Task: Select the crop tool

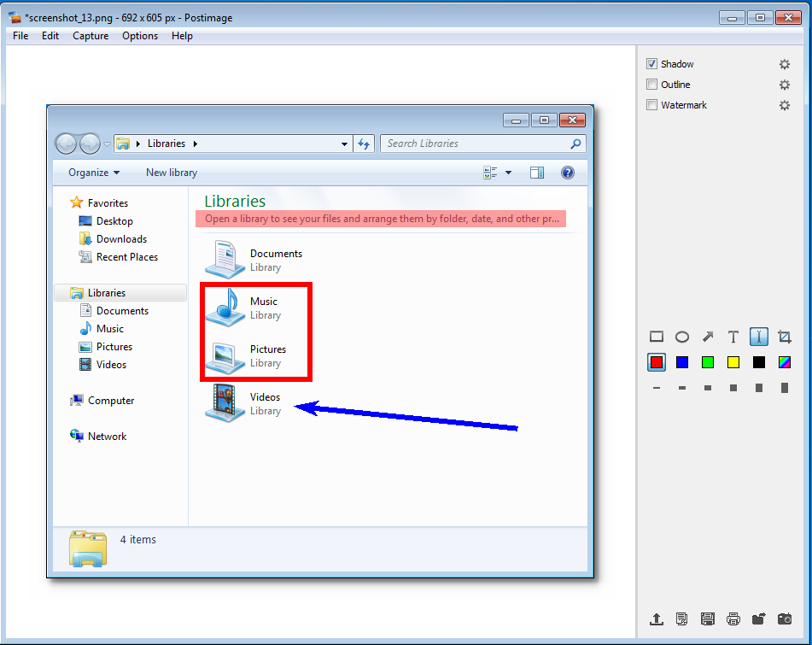Action: pyautogui.click(x=785, y=337)
